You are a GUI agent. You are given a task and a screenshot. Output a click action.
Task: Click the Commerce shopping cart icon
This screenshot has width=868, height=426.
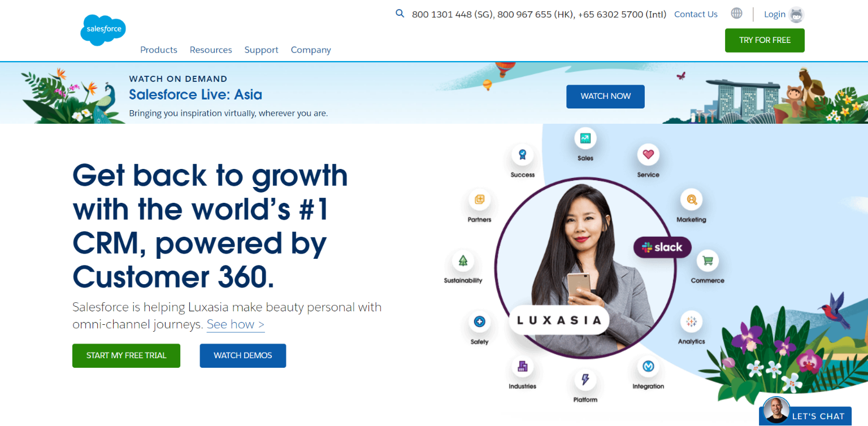(707, 260)
